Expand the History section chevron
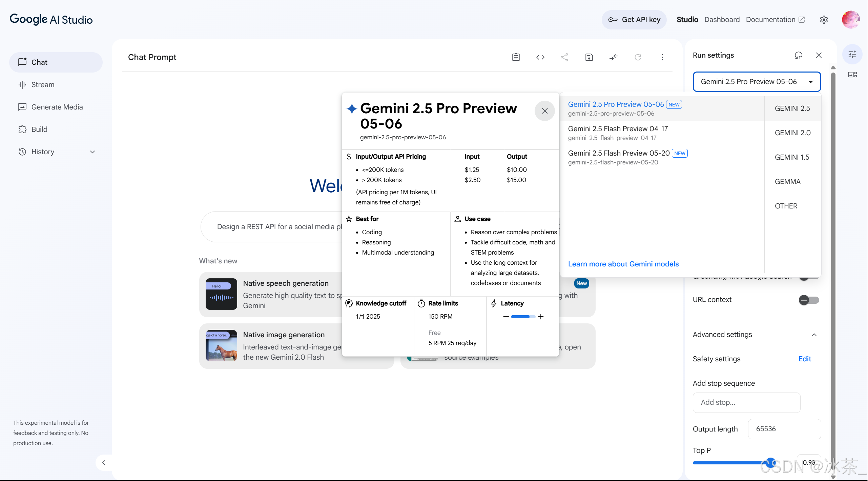This screenshot has width=868, height=481. pos(92,152)
